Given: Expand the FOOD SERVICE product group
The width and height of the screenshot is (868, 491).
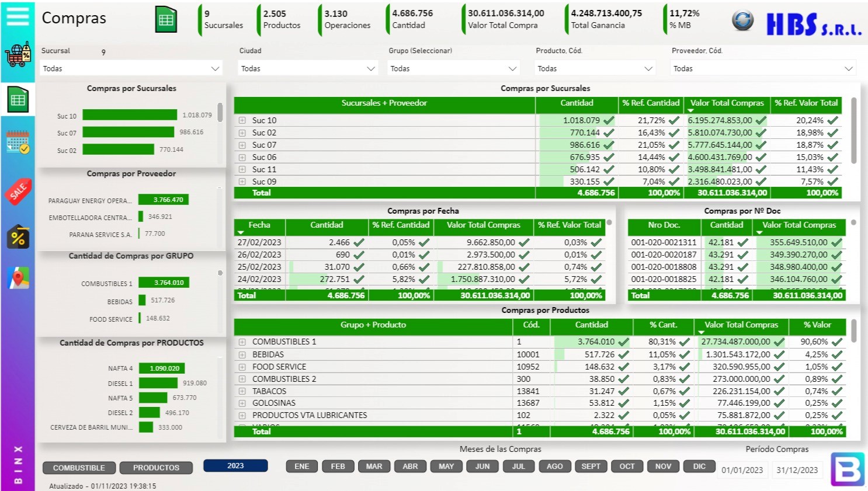Looking at the screenshot, I should (242, 367).
